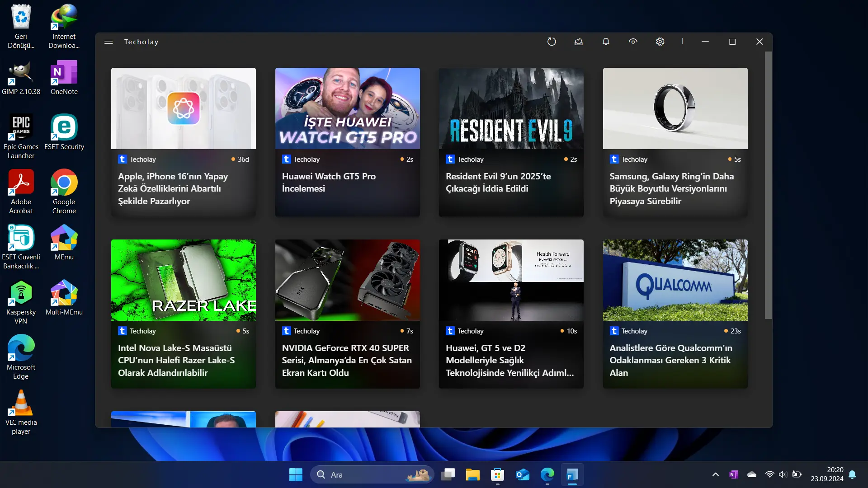Image resolution: width=868 pixels, height=488 pixels.
Task: Click the OneDrive cloud tray icon
Action: coord(752,475)
